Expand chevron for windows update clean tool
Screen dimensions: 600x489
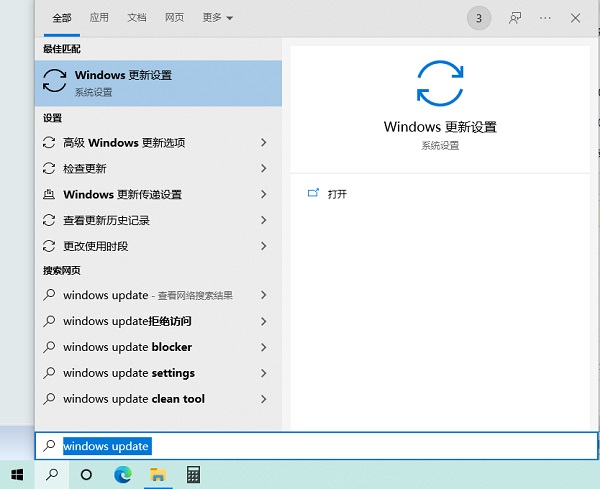(264, 399)
